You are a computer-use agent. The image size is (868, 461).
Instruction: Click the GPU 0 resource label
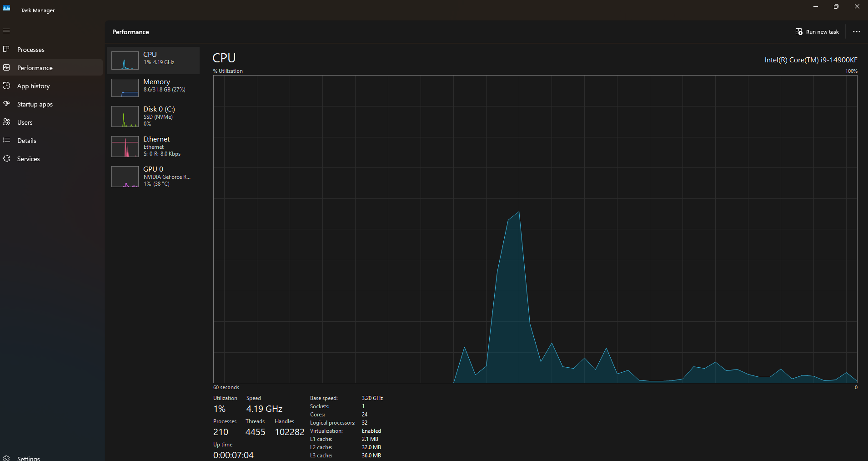(x=153, y=169)
